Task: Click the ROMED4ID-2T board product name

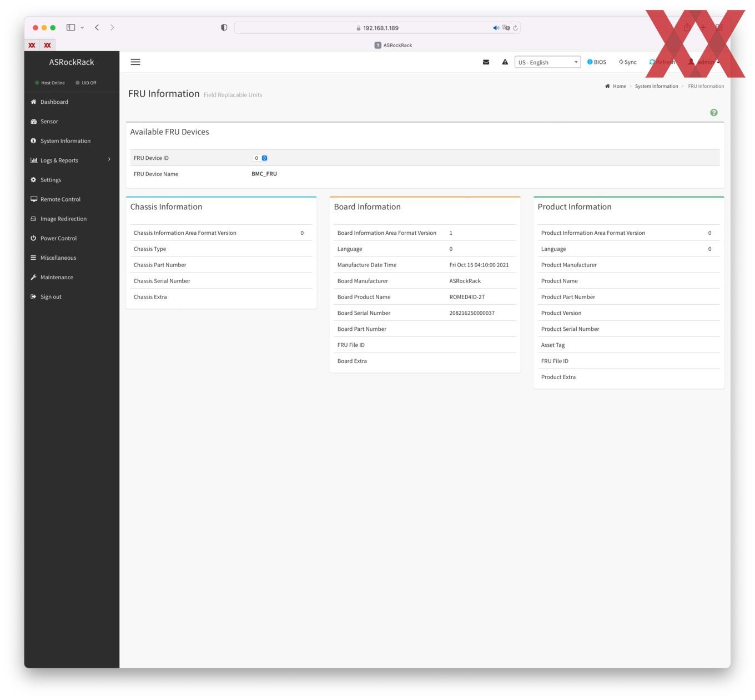Action: click(x=467, y=297)
